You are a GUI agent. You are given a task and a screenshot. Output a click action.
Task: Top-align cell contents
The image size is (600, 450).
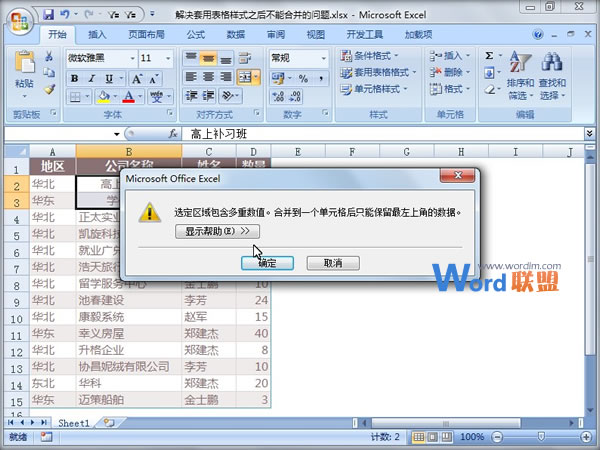coord(191,58)
